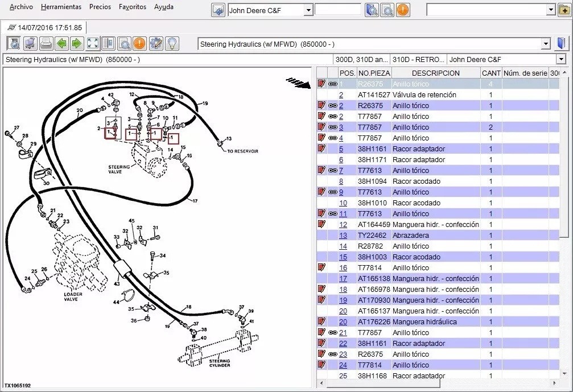Click the link icon on the position 21 row
573x392 pixels.
click(333, 332)
